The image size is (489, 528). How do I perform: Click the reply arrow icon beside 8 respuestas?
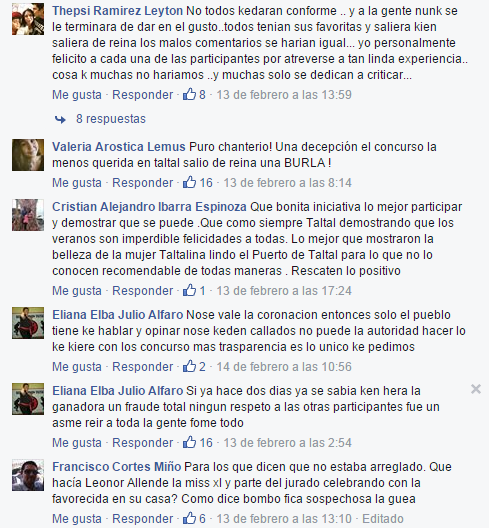(x=60, y=119)
